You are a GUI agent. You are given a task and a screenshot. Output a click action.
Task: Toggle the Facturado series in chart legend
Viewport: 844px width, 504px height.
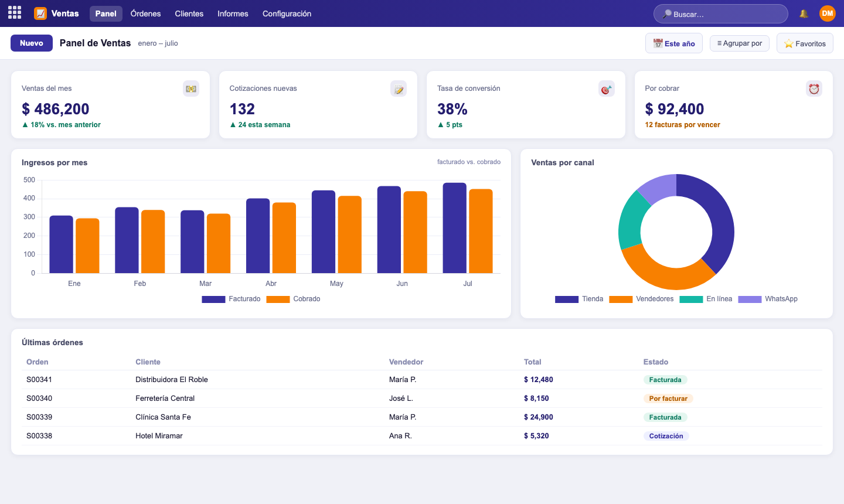pyautogui.click(x=231, y=299)
